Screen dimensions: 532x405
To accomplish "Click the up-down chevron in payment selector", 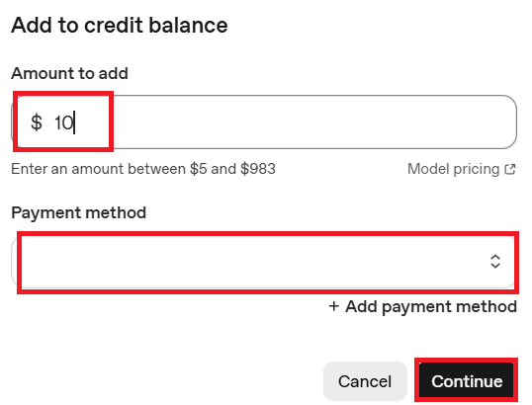I will [495, 262].
